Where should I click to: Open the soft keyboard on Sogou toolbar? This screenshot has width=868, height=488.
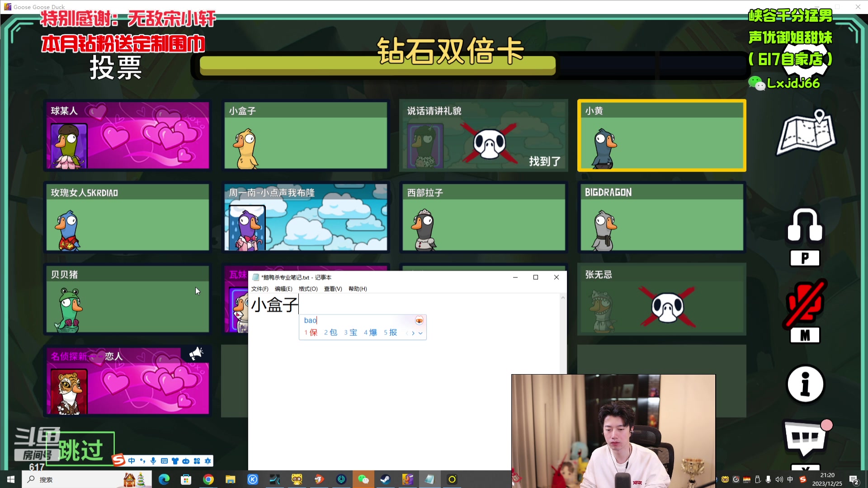coord(164,461)
